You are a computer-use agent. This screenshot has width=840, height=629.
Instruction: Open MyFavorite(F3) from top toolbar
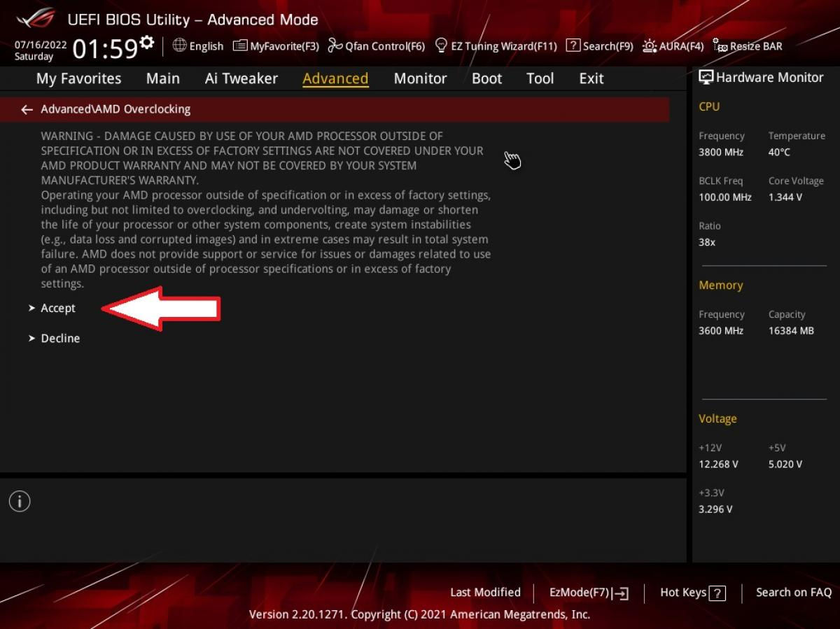click(x=276, y=46)
